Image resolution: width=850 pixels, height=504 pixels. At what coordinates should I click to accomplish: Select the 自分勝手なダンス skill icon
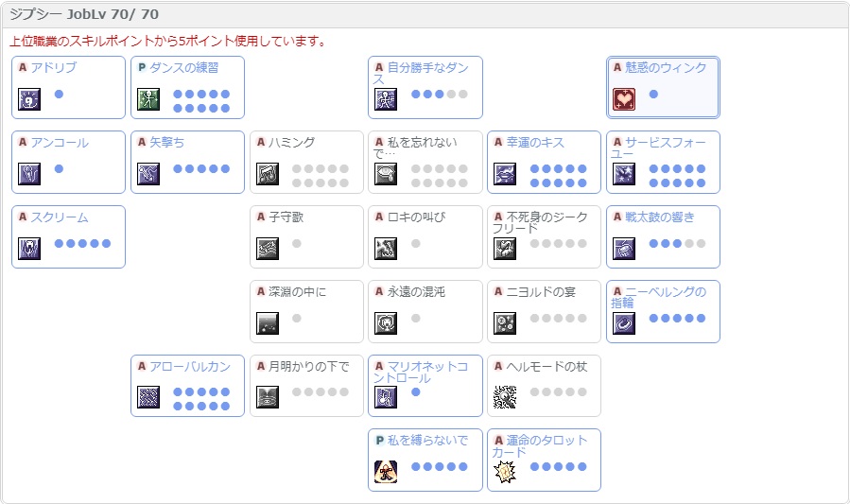[x=386, y=99]
